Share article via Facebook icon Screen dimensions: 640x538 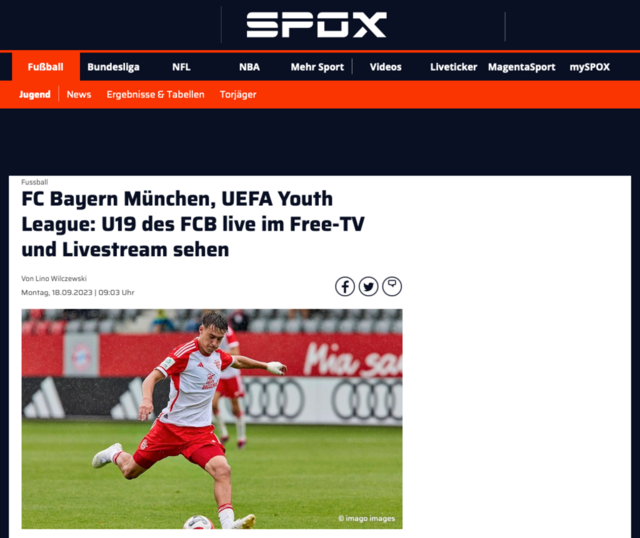[345, 286]
